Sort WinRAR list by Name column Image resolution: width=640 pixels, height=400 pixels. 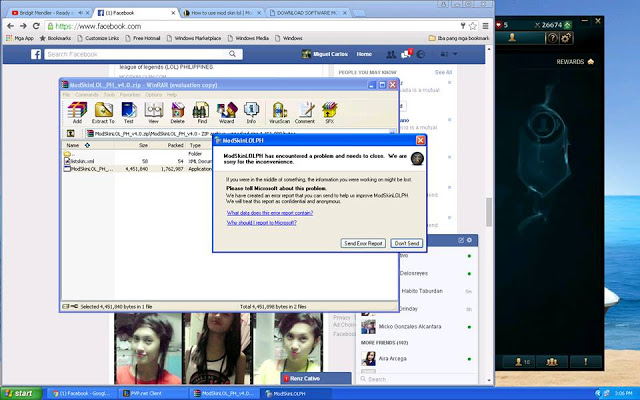coord(73,145)
